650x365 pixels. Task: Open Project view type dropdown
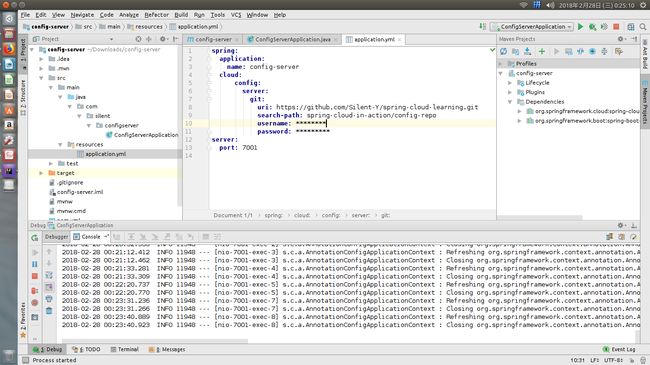tap(111, 39)
